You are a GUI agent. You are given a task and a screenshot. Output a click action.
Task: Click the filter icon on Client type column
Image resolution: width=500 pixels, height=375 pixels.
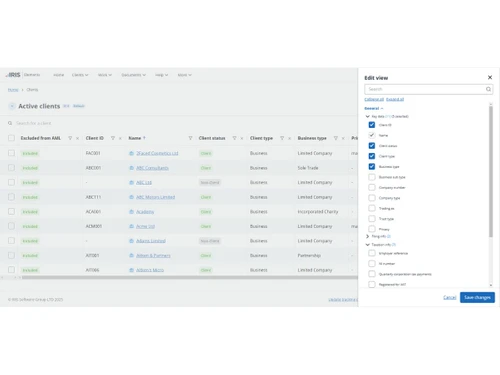coord(282,138)
